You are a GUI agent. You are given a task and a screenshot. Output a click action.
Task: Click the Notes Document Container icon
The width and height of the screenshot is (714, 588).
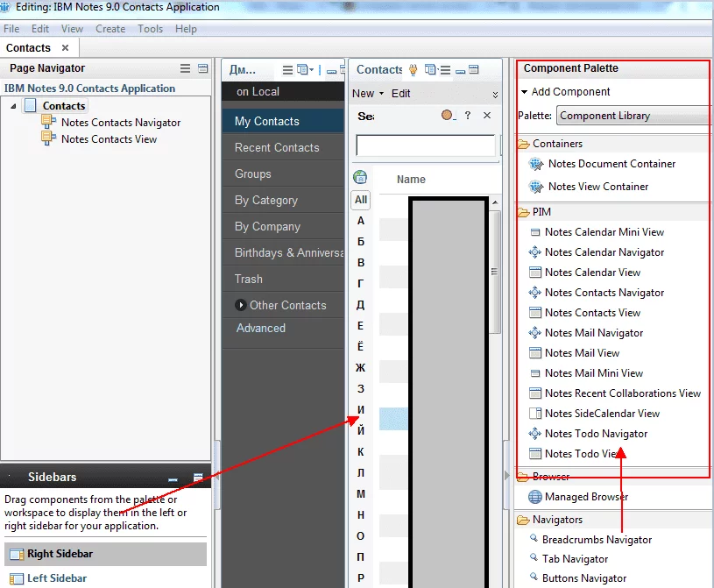tap(536, 164)
